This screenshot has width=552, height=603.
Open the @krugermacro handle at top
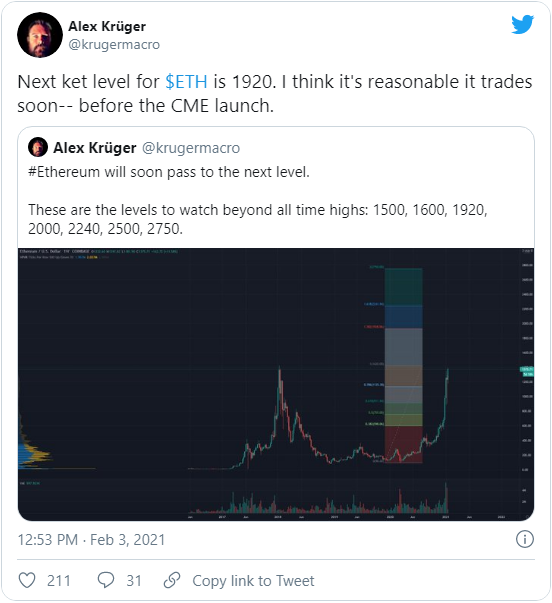[x=114, y=45]
